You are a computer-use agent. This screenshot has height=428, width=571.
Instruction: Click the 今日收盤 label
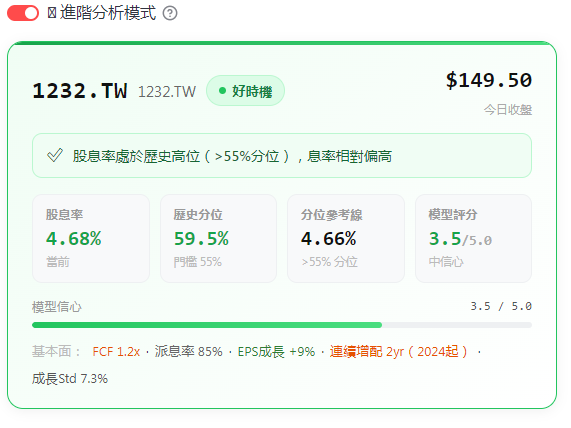tap(508, 110)
